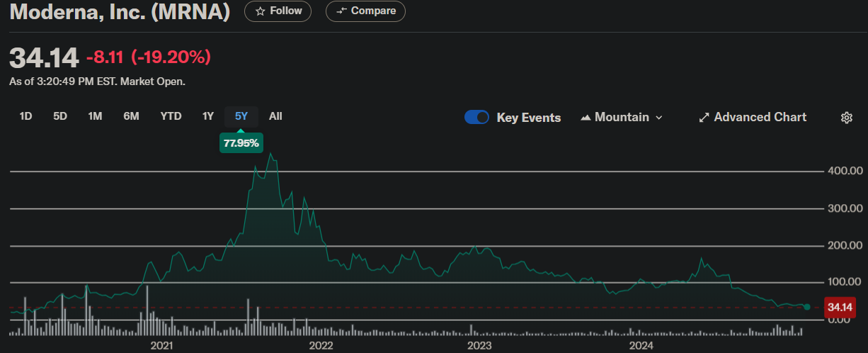Click the 34.14 current price marker
Screen dimensions: 868x353
tap(839, 308)
